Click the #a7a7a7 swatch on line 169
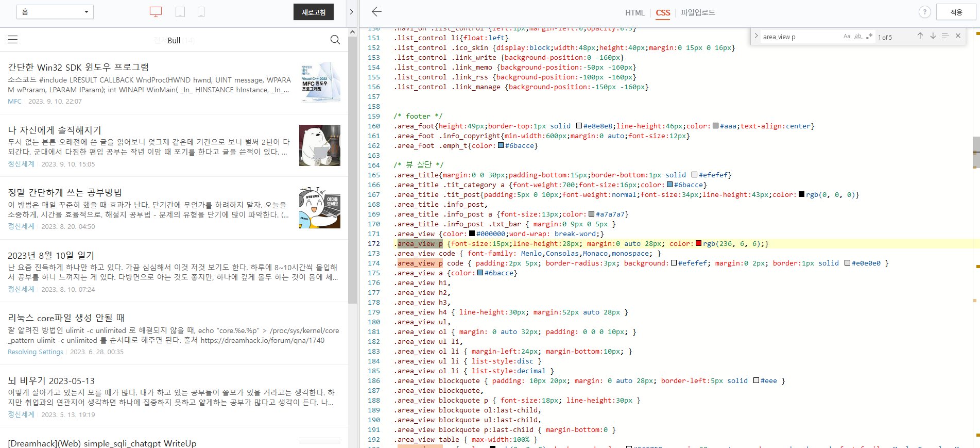980x448 pixels. click(x=591, y=214)
